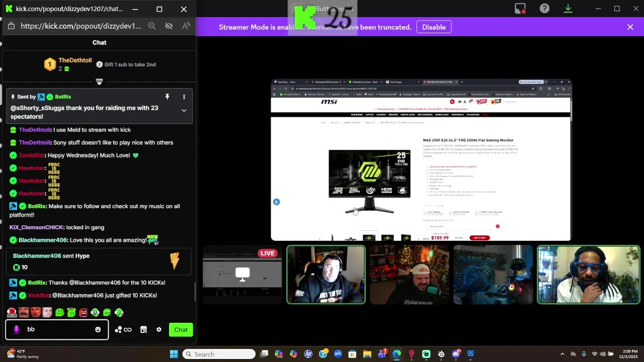Click the Kick logo in the chat popout title bar

click(x=9, y=9)
